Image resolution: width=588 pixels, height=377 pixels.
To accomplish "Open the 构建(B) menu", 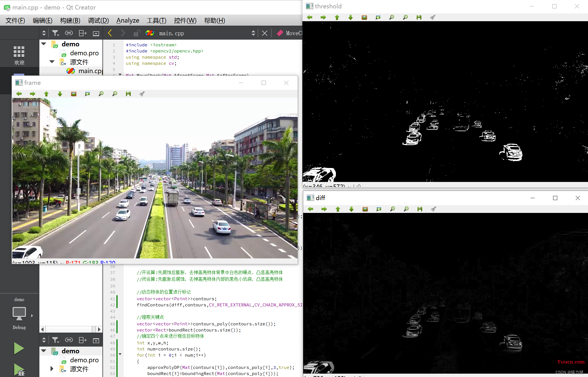I will click(x=70, y=20).
